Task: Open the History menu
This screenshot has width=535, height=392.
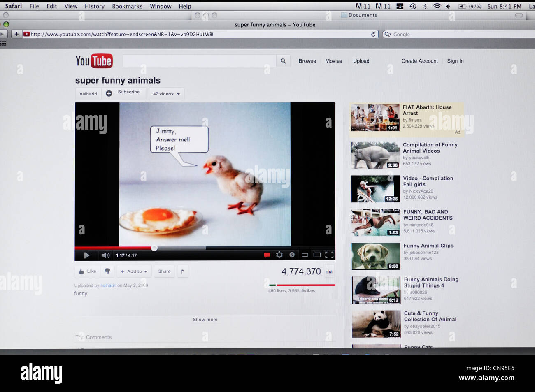Action: [94, 6]
